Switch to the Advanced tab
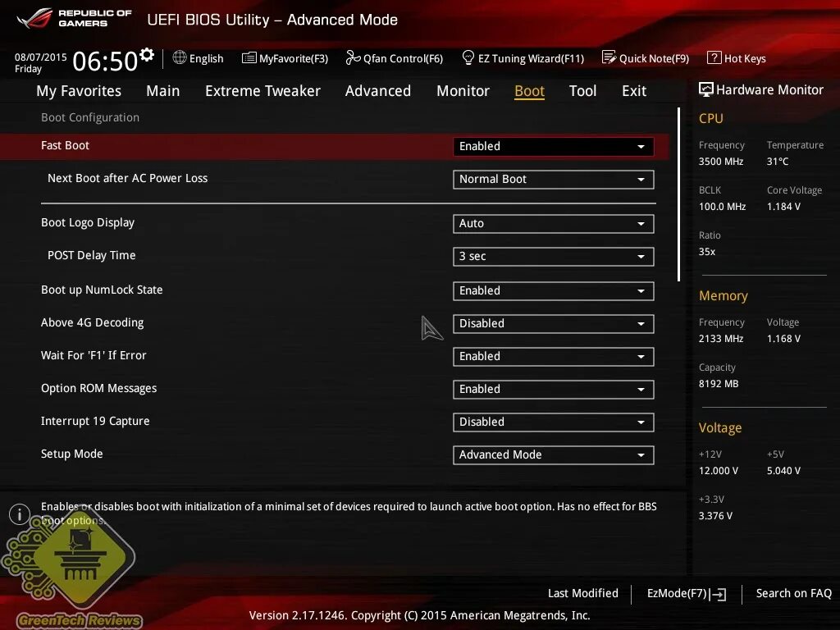The image size is (840, 630). tap(377, 91)
